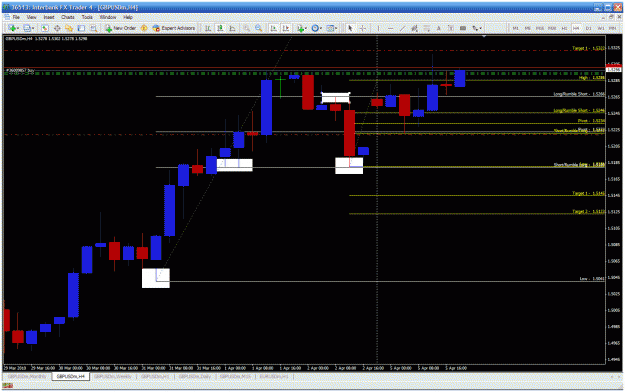Screen dimensions: 625x392
Task: Select the Text tool
Action: pyautogui.click(x=438, y=28)
